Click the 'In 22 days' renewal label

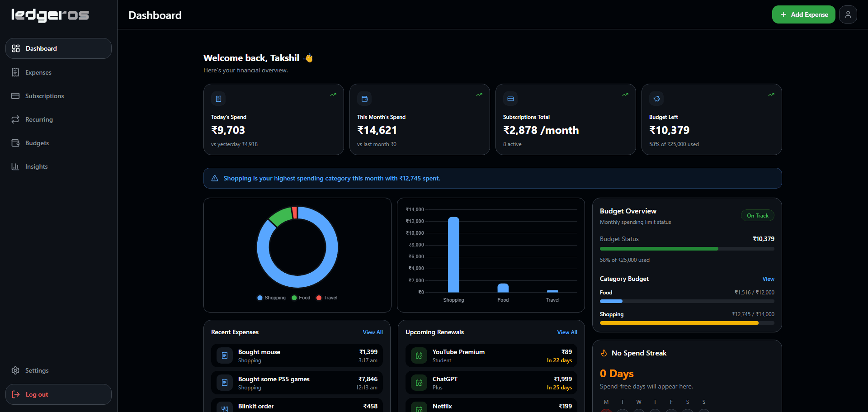(559, 360)
